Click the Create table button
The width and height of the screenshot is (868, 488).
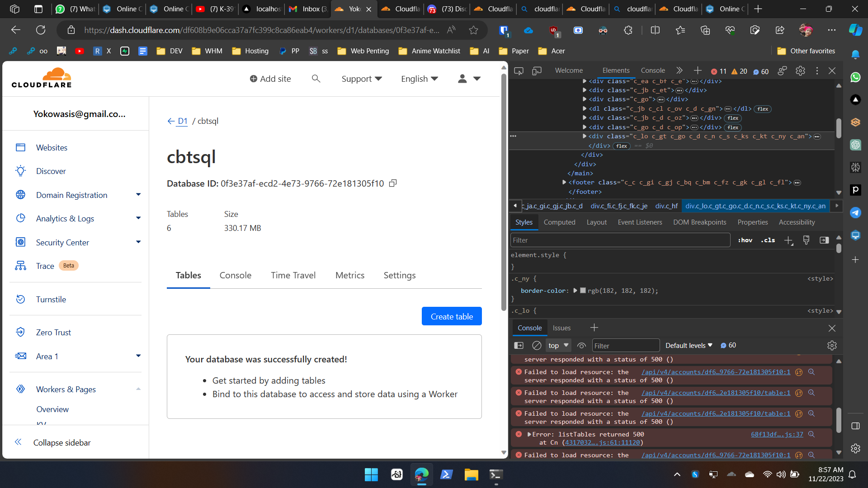coord(451,316)
